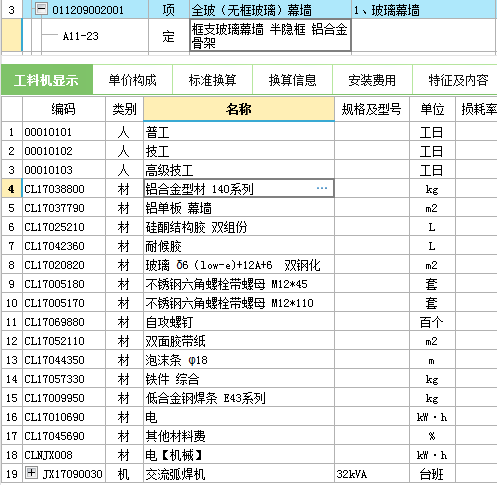Select the 普工 name cell

pos(239,132)
